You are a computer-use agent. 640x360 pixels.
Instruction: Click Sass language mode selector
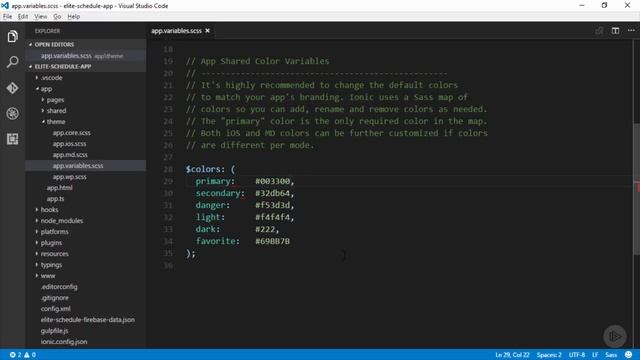pyautogui.click(x=611, y=355)
